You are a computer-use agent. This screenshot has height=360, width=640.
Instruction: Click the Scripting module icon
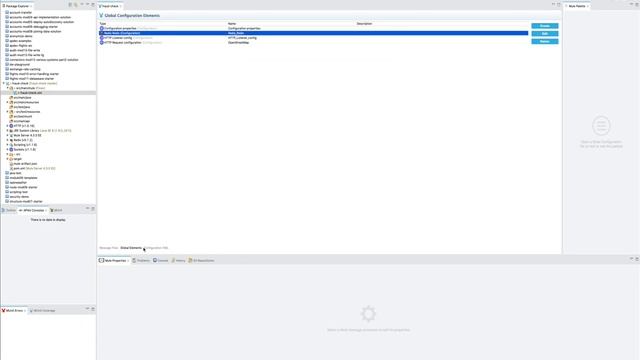(x=11, y=145)
